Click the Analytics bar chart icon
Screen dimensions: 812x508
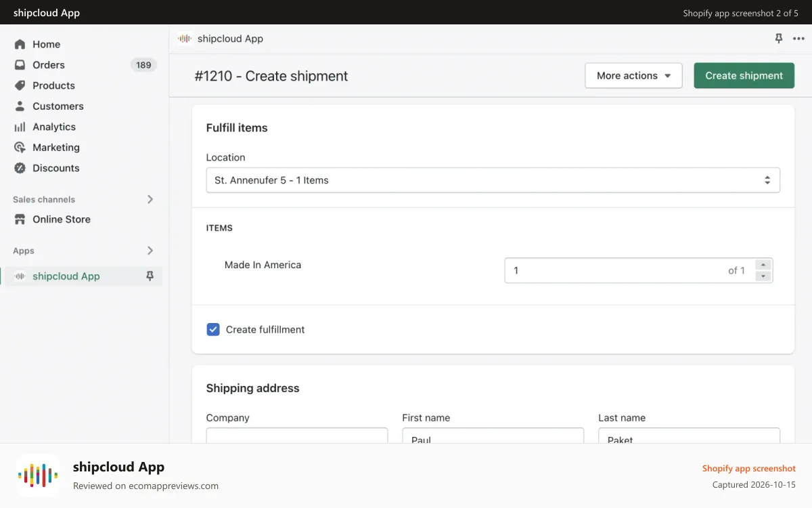click(20, 127)
